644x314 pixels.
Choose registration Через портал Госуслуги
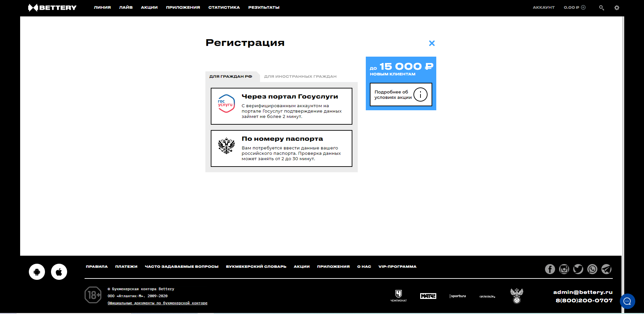coord(282,106)
